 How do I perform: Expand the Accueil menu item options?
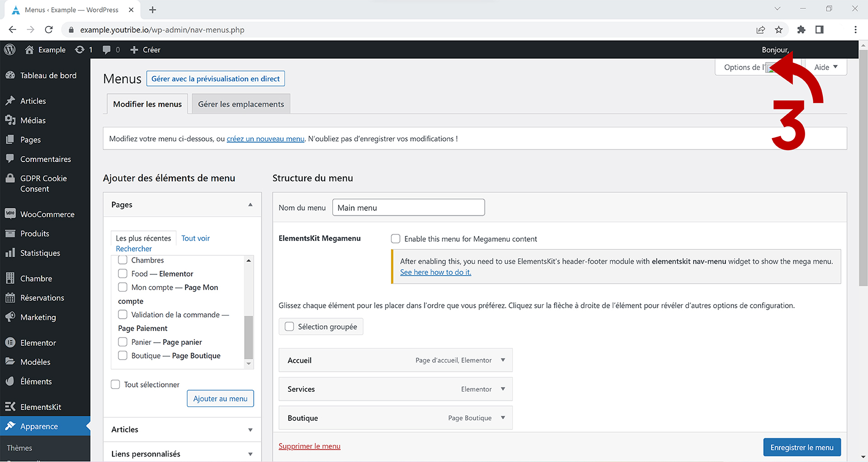tap(503, 360)
